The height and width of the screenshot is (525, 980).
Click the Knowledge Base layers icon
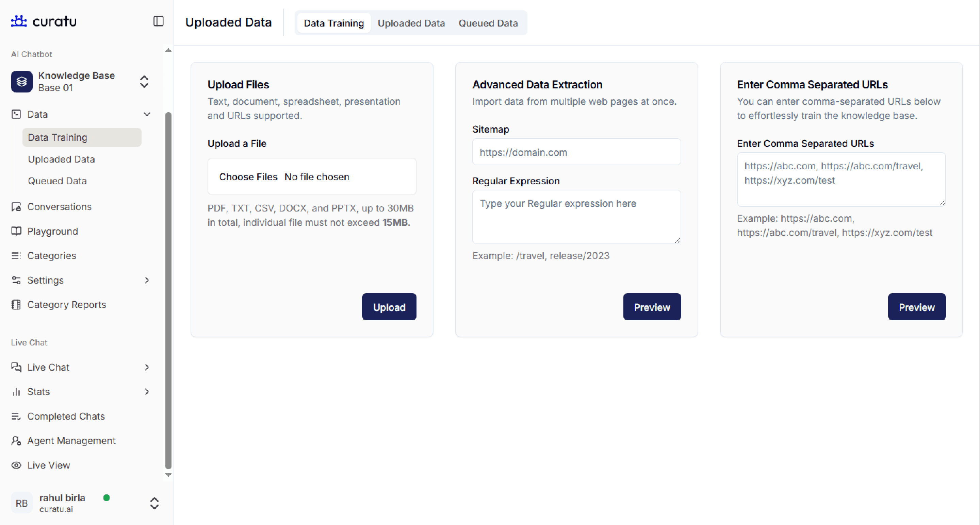[22, 81]
